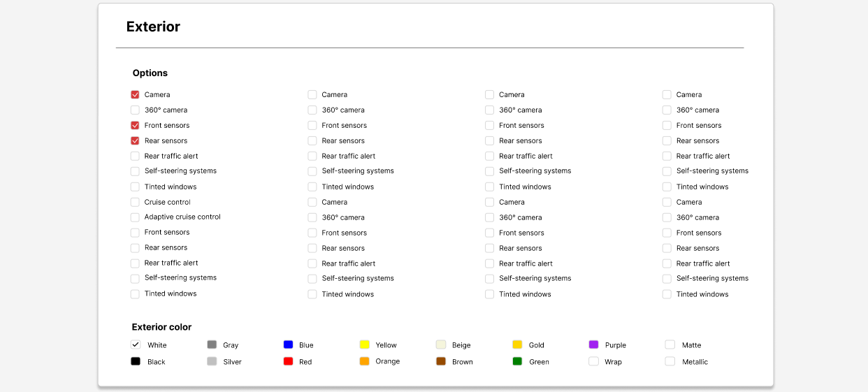Pick the Orange color swatch
This screenshot has width=868, height=392.
click(x=364, y=361)
